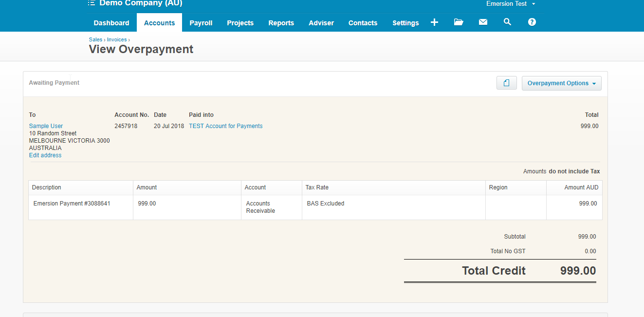The height and width of the screenshot is (317, 644).
Task: Click the plus quick-add icon
Action: point(434,22)
